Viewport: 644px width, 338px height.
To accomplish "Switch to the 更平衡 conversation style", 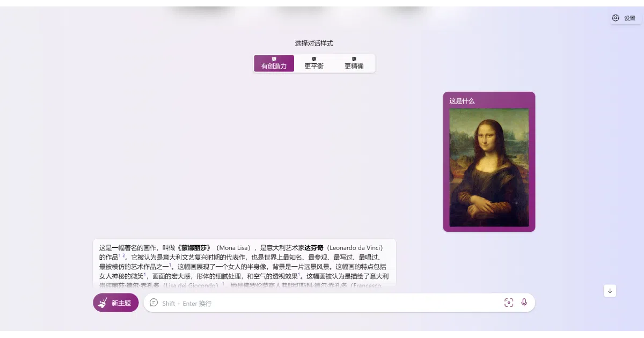I will click(314, 63).
